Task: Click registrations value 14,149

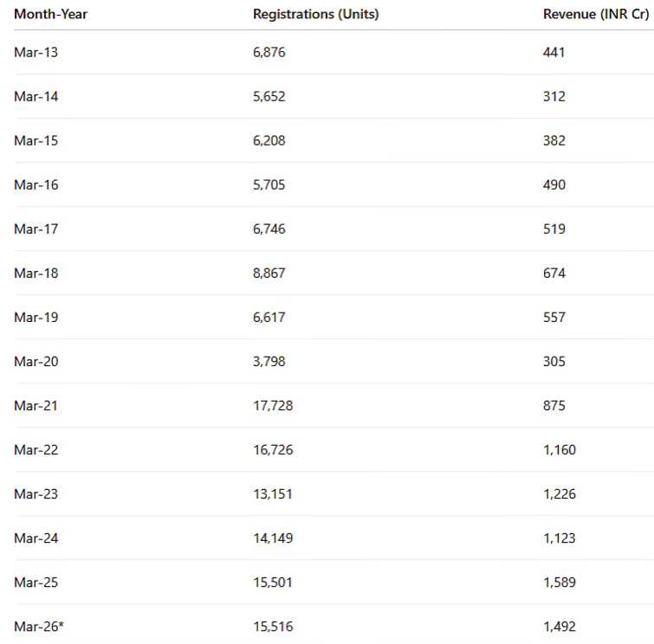Action: [272, 538]
